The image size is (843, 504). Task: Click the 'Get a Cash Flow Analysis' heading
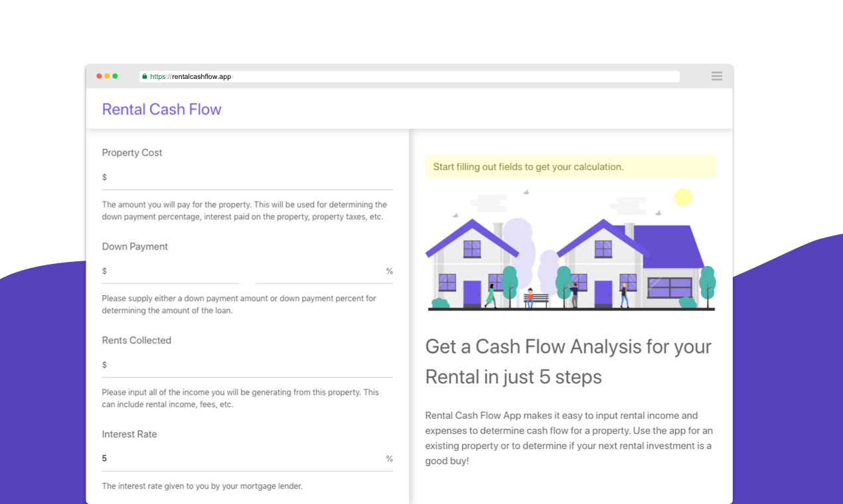click(568, 361)
